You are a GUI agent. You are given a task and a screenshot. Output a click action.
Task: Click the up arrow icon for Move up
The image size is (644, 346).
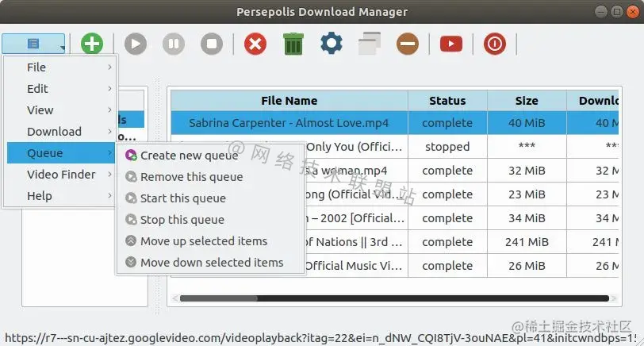pos(131,240)
